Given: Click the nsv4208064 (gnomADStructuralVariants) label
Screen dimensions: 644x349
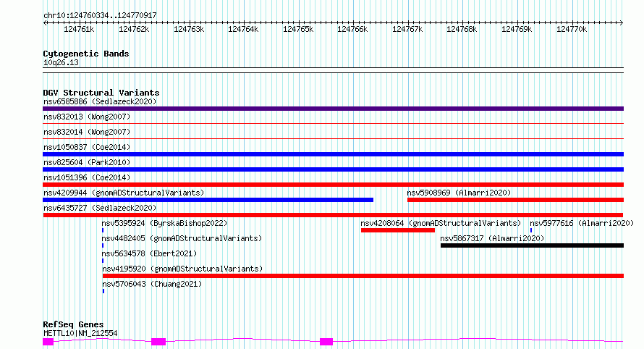Looking at the screenshot, I should 441,223.
